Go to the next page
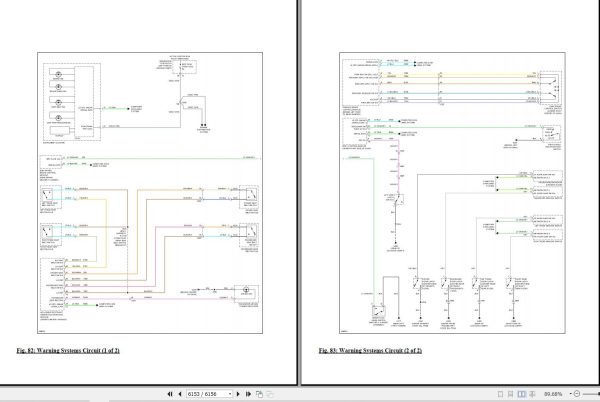 pos(238,394)
